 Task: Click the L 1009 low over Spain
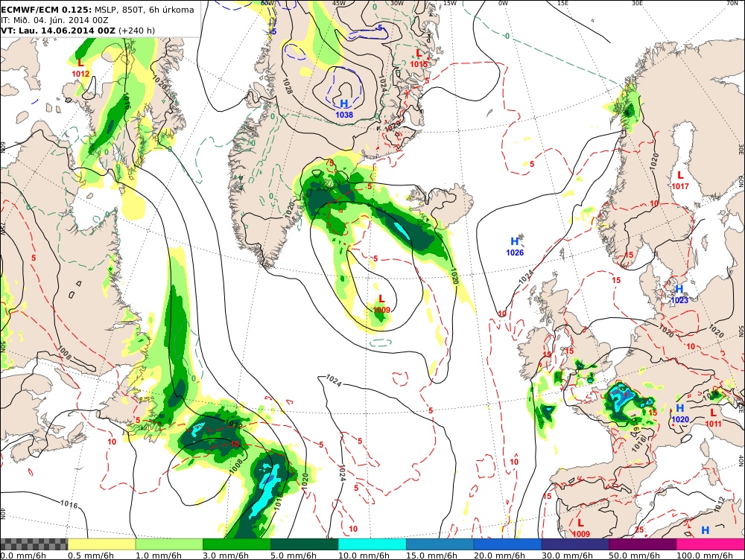click(580, 528)
